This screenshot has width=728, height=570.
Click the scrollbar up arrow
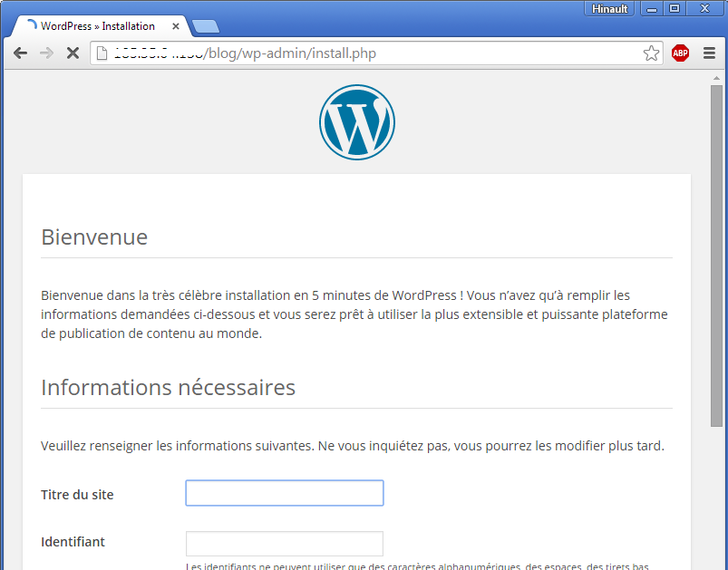click(717, 78)
